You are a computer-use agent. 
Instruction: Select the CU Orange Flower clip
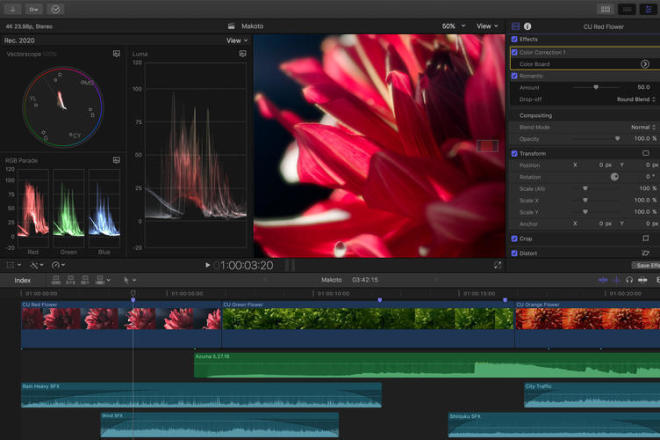pos(588,325)
